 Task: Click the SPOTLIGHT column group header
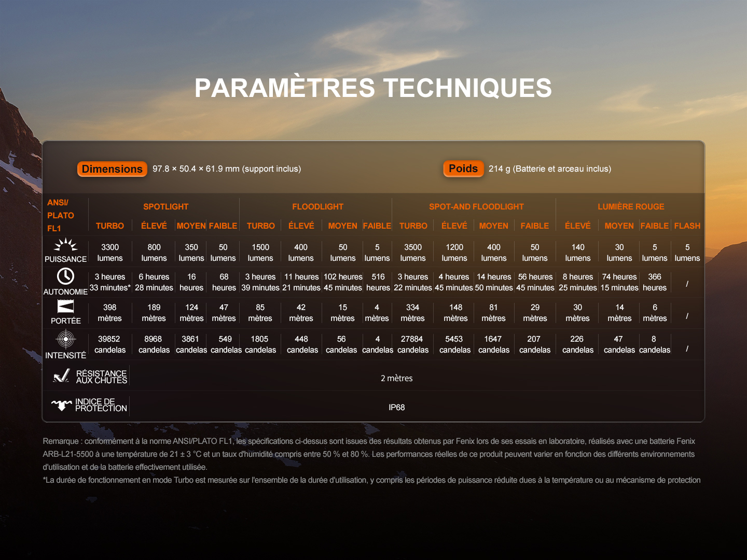coord(166,206)
